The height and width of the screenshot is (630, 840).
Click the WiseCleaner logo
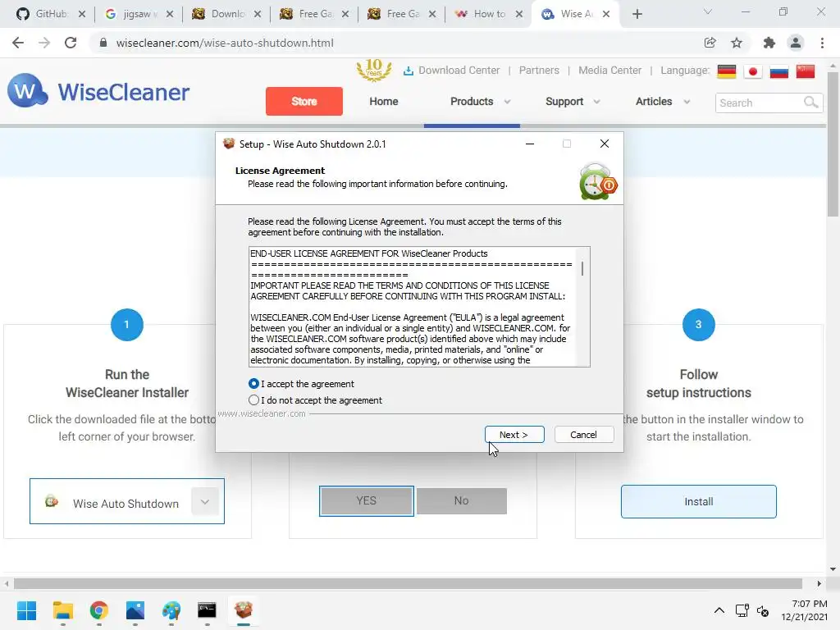pyautogui.click(x=98, y=91)
